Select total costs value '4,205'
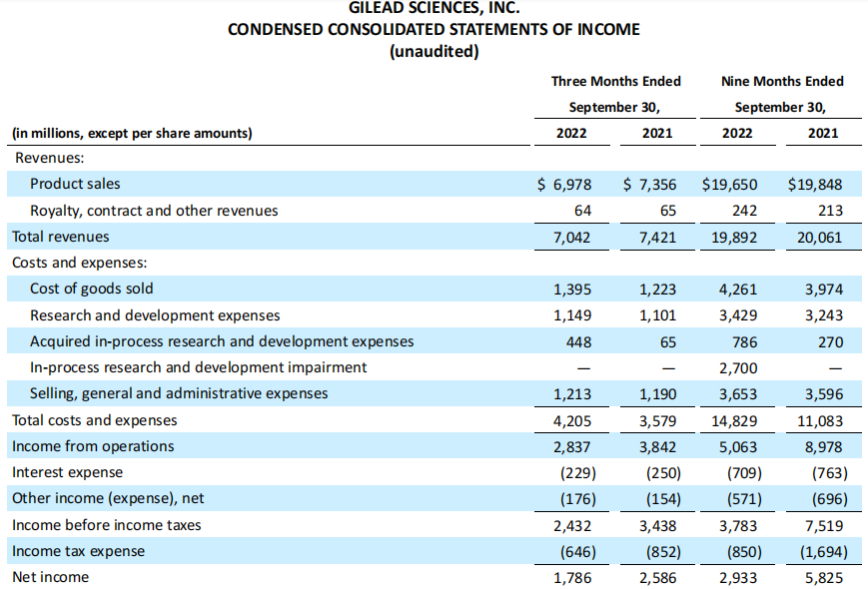The width and height of the screenshot is (868, 589). pos(572,421)
